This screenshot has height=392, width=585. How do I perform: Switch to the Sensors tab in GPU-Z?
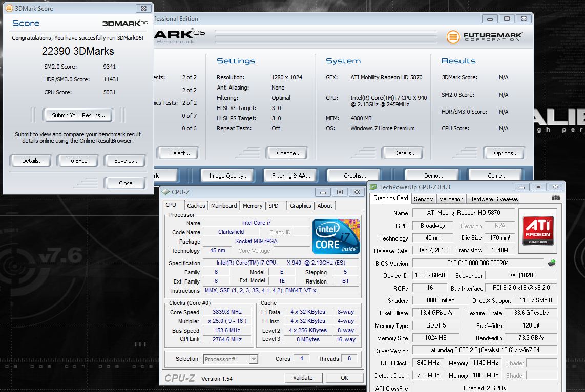tap(424, 199)
